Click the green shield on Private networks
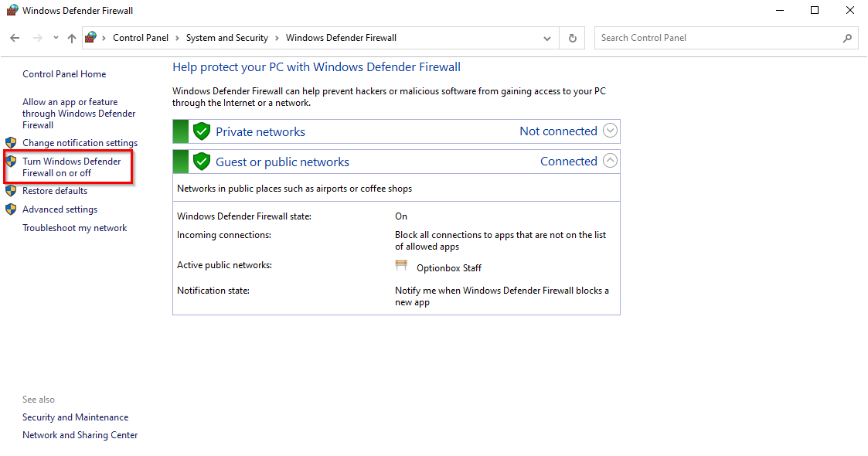 pyautogui.click(x=202, y=131)
